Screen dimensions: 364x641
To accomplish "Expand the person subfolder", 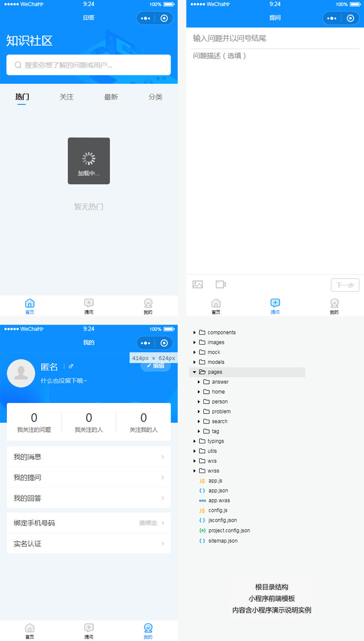I will (x=199, y=402).
